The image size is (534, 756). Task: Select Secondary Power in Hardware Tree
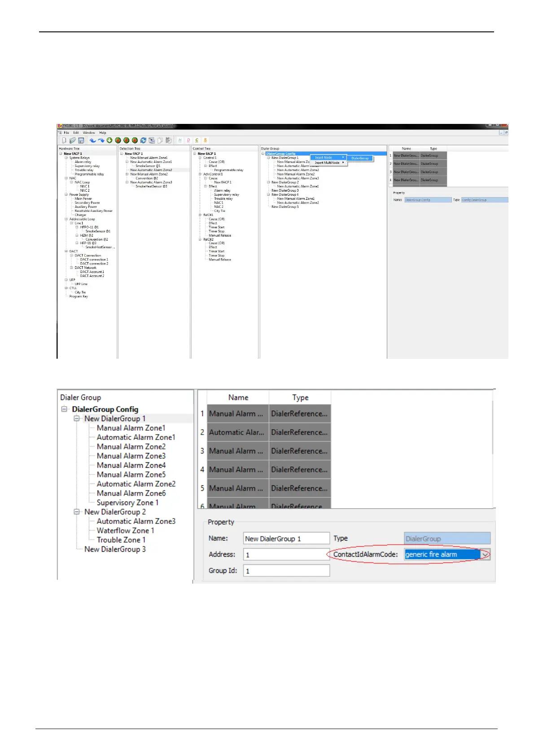(x=87, y=203)
